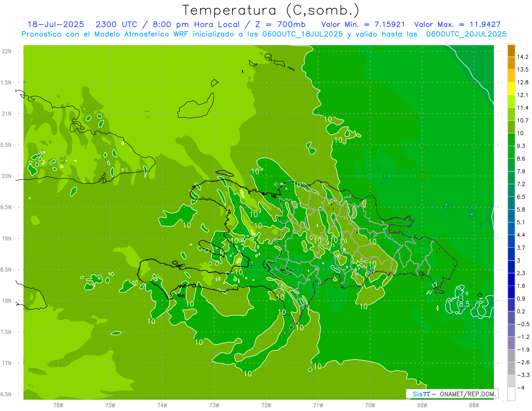Click the 3.7 colorbar label
The height and width of the screenshot is (411, 532).
click(x=521, y=248)
